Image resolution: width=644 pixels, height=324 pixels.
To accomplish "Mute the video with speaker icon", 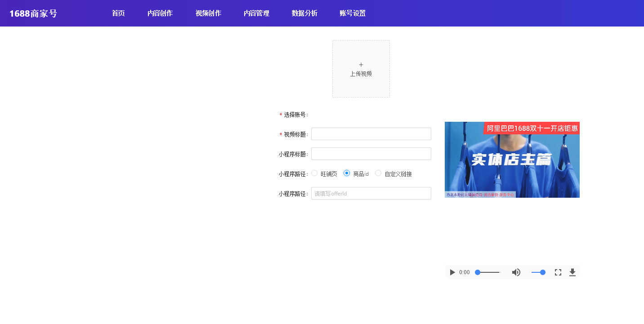I will coord(516,272).
